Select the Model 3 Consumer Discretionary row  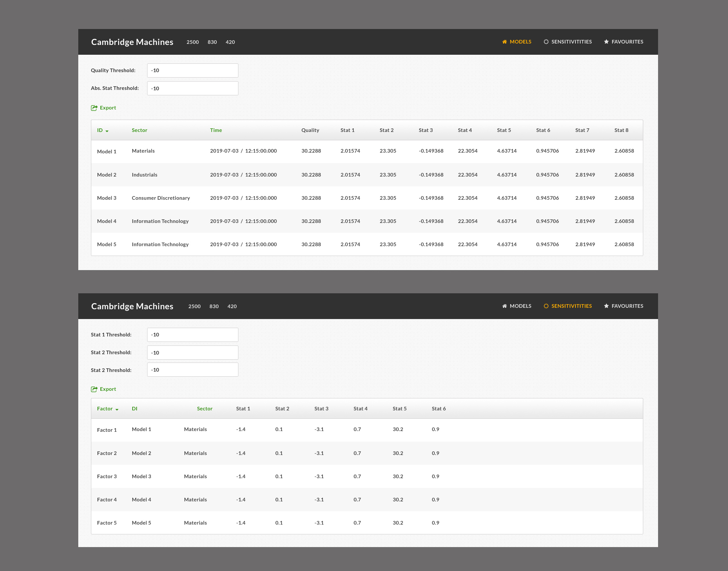click(161, 198)
